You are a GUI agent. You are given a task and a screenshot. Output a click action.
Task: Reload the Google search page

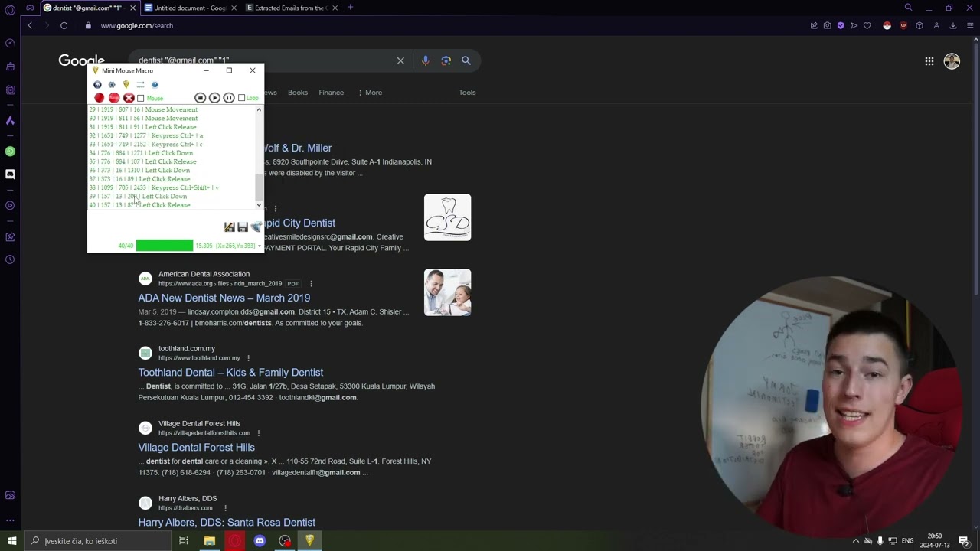pyautogui.click(x=64, y=25)
